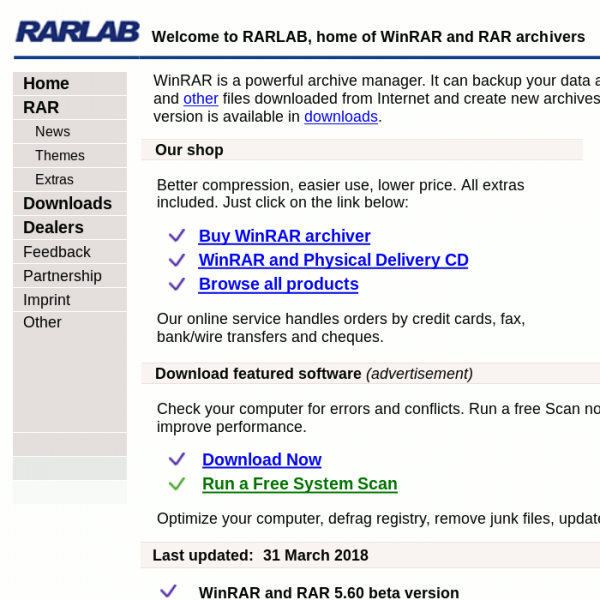This screenshot has height=600, width=600.
Task: Click 'WinRAR and RAR 5.60 beta version' text
Action: pyautogui.click(x=329, y=592)
